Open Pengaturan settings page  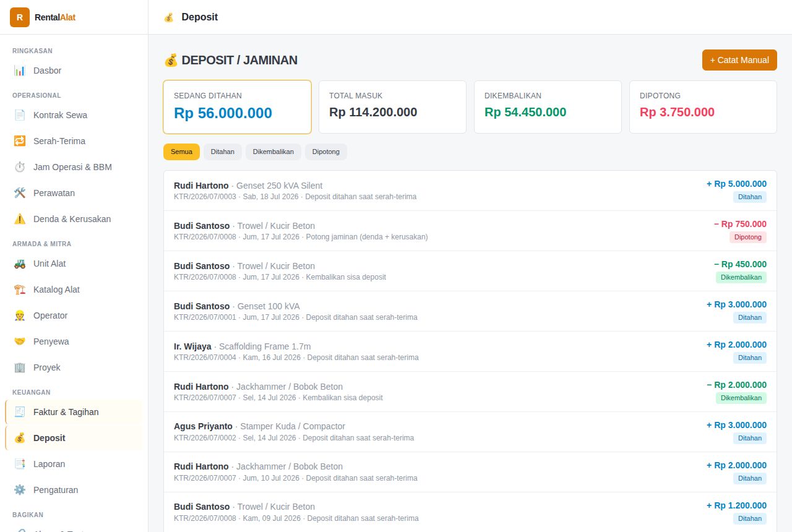click(74, 490)
